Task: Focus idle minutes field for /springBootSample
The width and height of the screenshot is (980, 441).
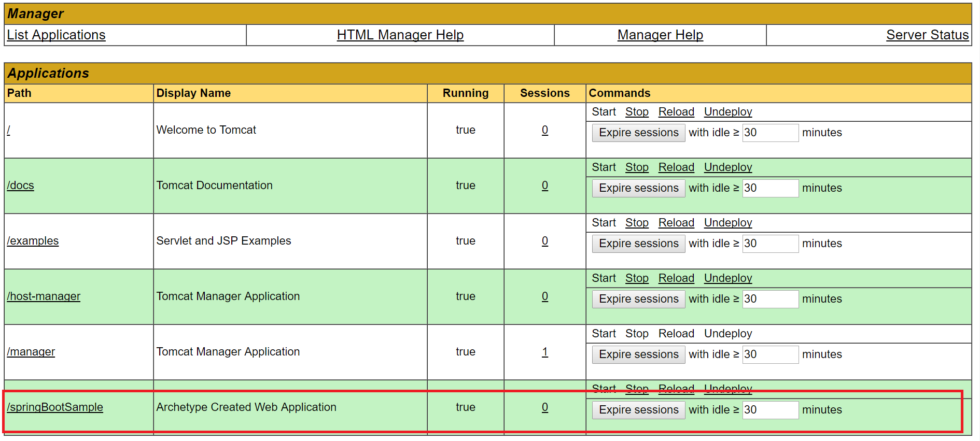Action: 771,410
